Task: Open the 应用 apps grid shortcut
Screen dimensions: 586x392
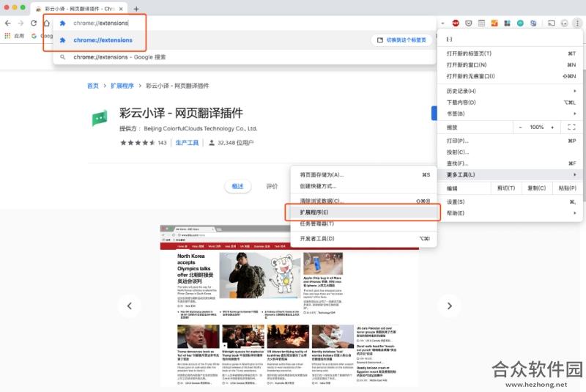Action: click(x=14, y=36)
